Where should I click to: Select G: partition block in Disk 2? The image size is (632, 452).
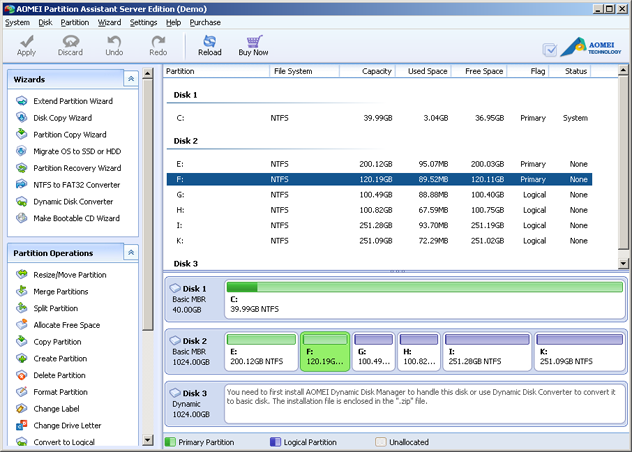[x=374, y=351]
